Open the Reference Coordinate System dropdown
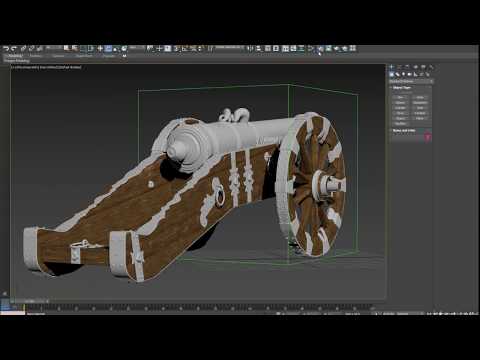Image resolution: width=480 pixels, height=360 pixels. [x=137, y=49]
